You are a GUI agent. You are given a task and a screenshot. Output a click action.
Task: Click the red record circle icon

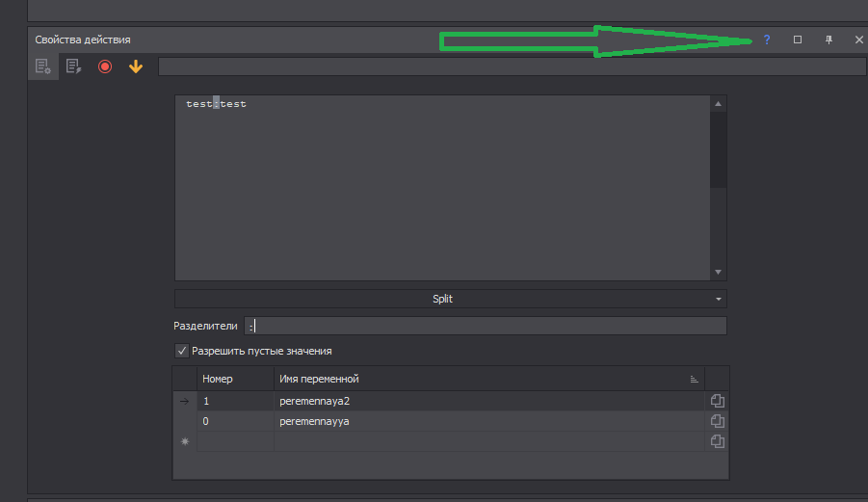tap(105, 67)
